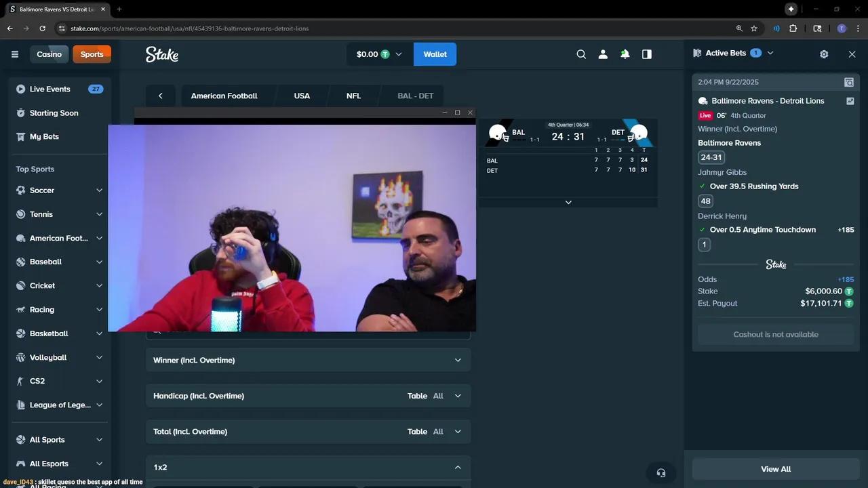The height and width of the screenshot is (488, 868).
Task: Expand the Volleyball sidebar section
Action: [99, 357]
